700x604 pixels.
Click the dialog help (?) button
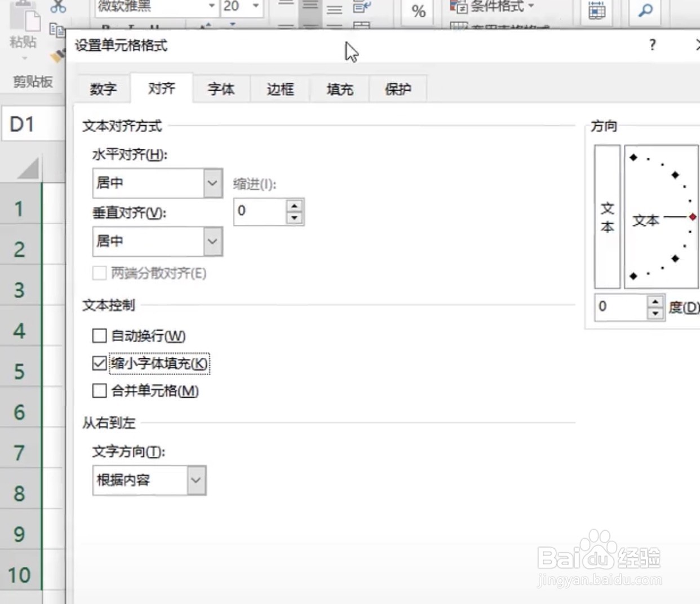(x=652, y=45)
